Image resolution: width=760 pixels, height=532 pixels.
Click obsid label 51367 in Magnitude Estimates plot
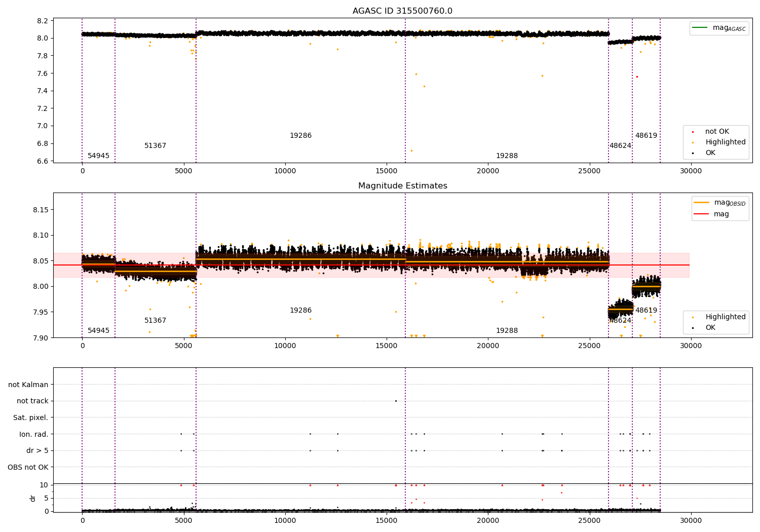coord(155,321)
